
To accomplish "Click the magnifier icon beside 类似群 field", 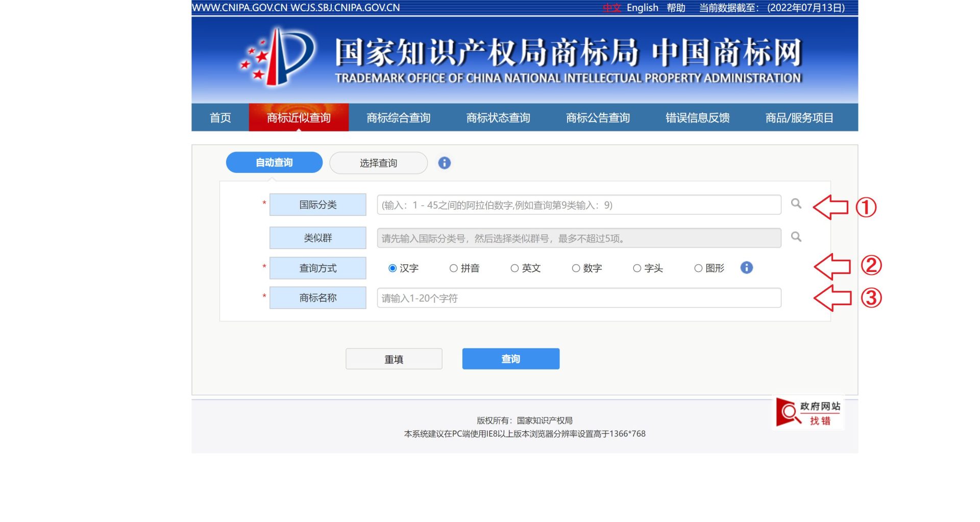I will 796,237.
